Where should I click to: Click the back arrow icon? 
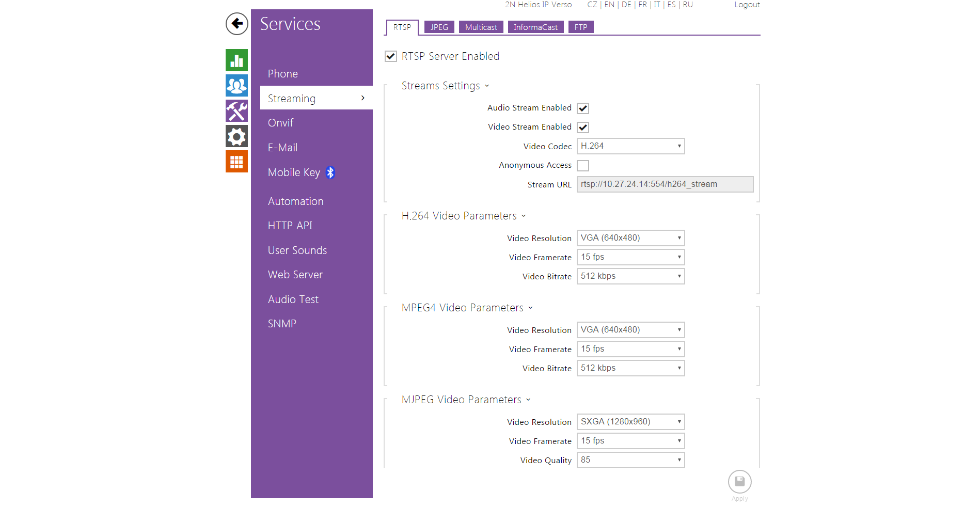coord(236,24)
